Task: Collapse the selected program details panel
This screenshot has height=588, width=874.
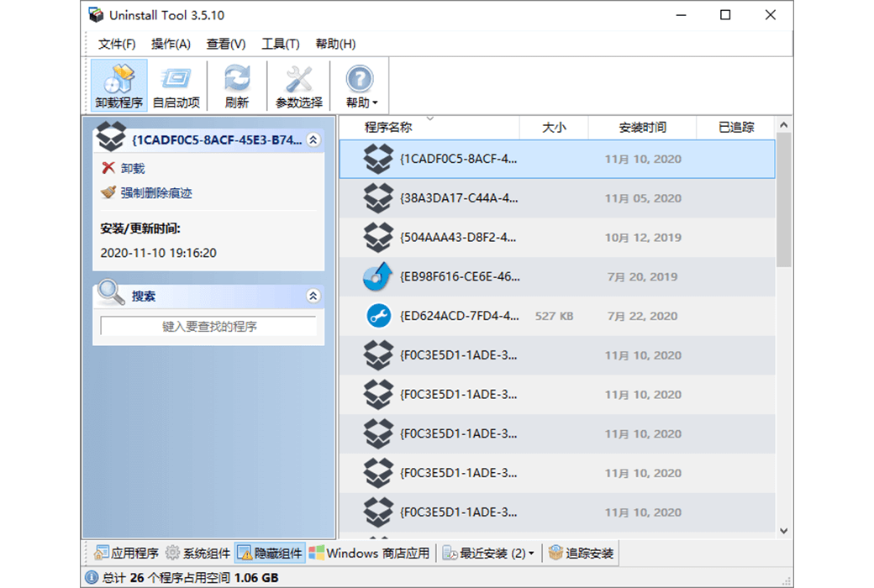Action: [x=313, y=140]
